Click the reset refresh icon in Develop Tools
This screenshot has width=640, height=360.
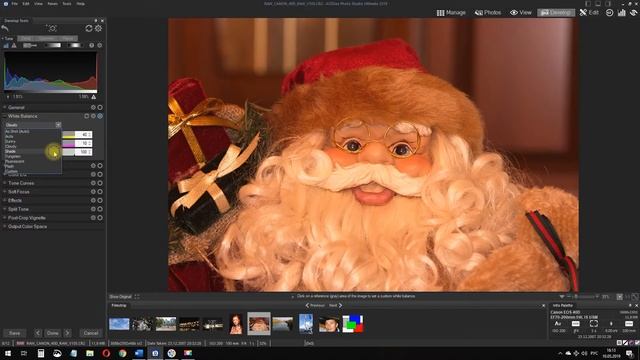(89, 28)
